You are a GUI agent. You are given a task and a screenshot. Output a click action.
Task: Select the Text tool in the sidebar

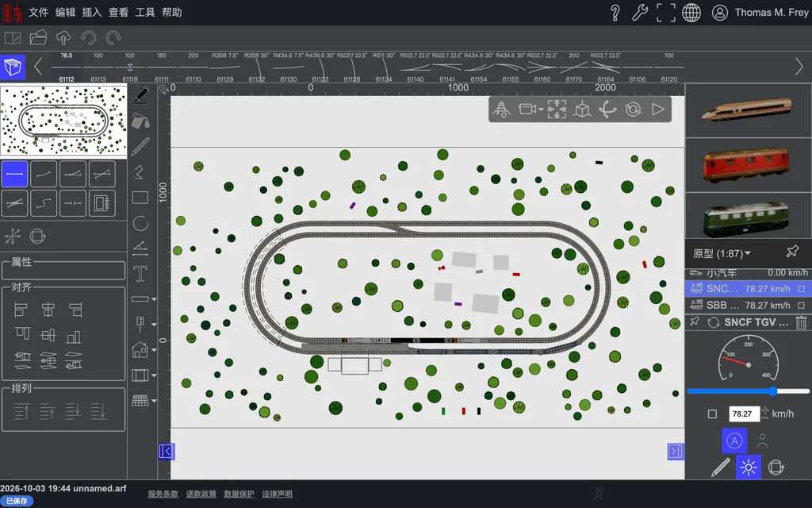tap(140, 273)
